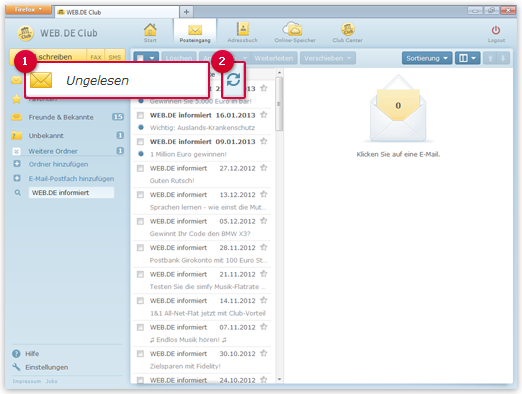Viewport: 522px width, 394px height.
Task: Star the email dated 14.11.2012
Action: [264, 300]
